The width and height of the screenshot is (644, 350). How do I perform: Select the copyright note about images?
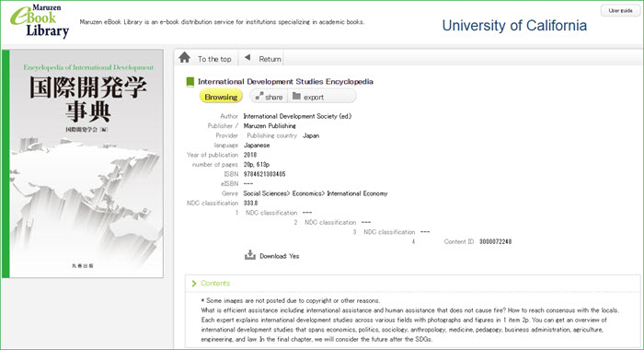click(x=291, y=300)
